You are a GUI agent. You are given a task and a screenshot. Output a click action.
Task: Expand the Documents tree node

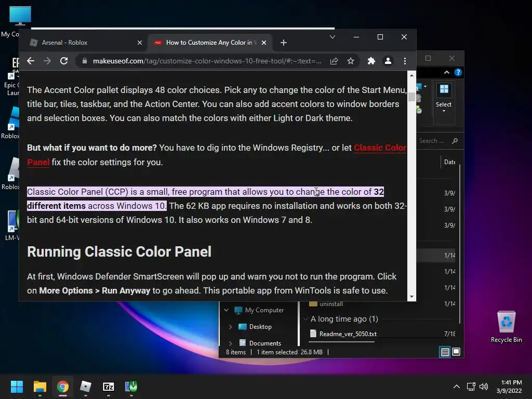click(x=230, y=343)
